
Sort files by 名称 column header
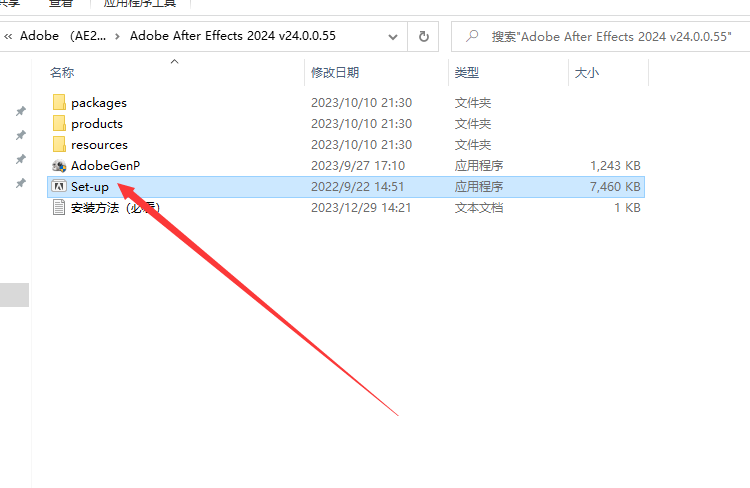tap(62, 73)
